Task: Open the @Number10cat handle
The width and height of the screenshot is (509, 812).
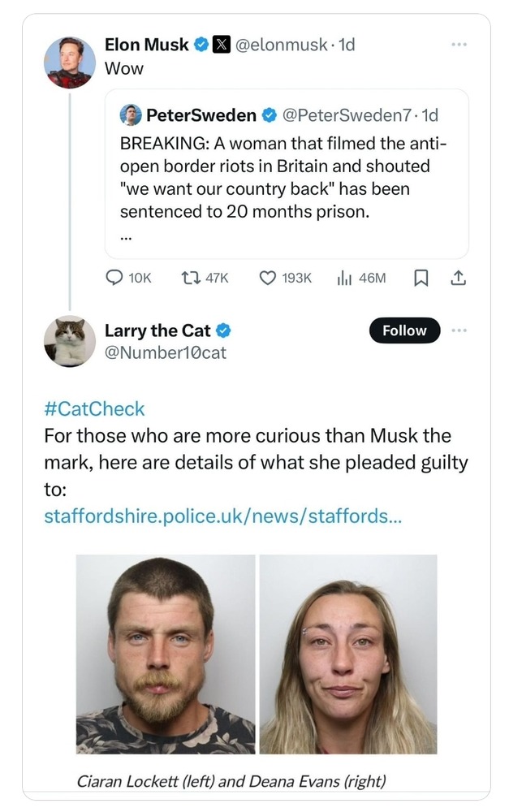Action: coord(166,352)
